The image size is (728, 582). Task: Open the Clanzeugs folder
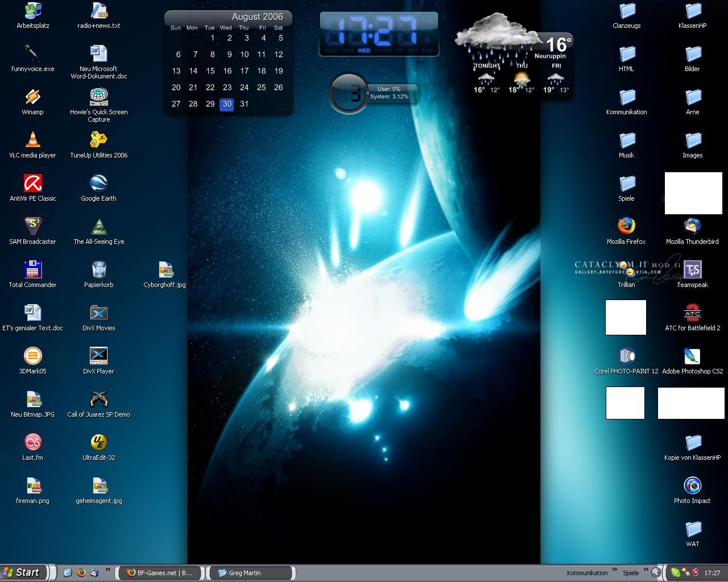pyautogui.click(x=626, y=15)
